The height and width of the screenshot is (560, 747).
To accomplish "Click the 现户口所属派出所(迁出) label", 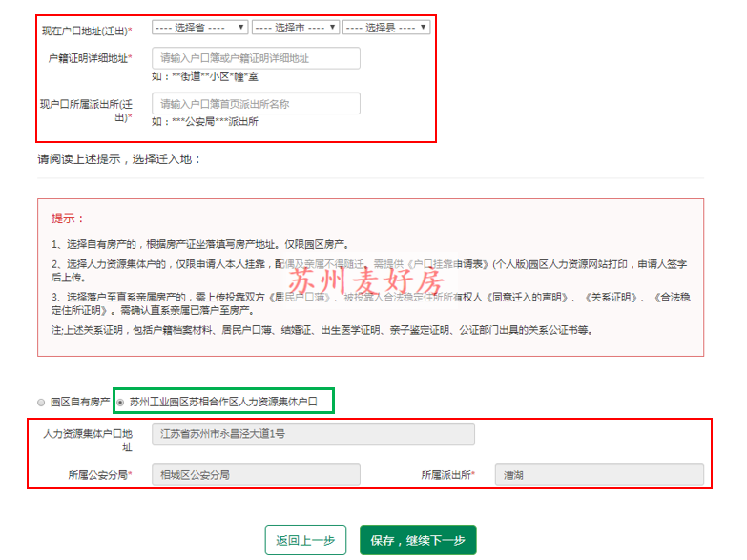I will click(86, 110).
